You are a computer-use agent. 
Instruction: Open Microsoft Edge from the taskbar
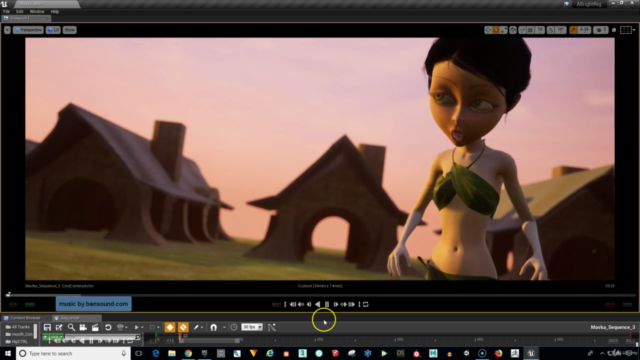[x=156, y=353]
